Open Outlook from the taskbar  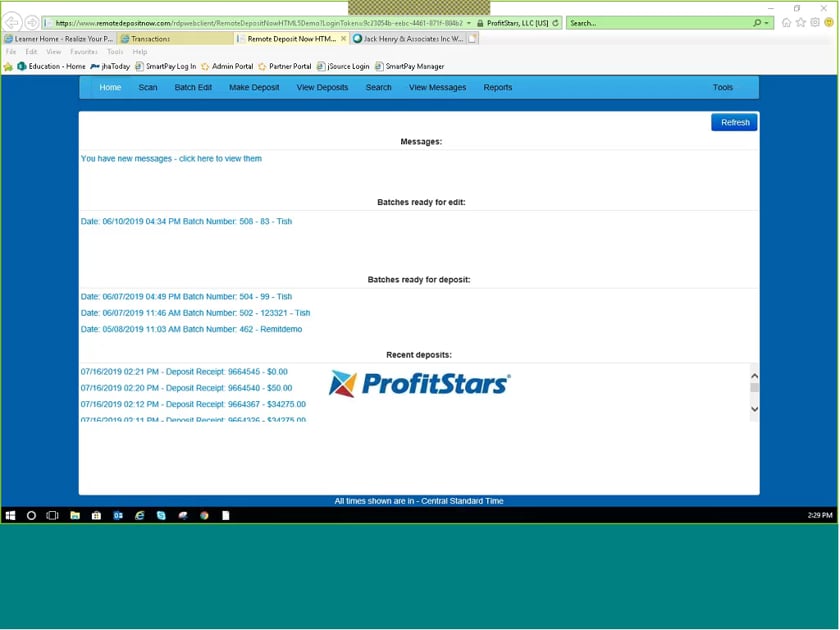118,515
